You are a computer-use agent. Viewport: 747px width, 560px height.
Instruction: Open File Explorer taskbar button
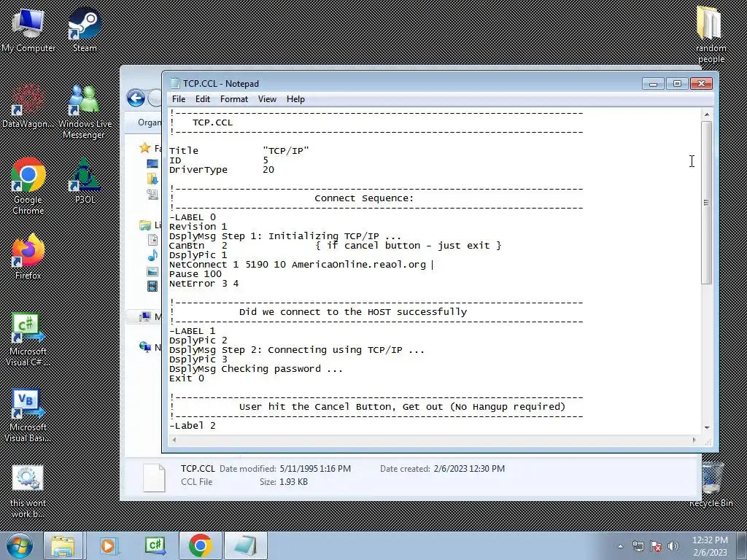click(63, 545)
